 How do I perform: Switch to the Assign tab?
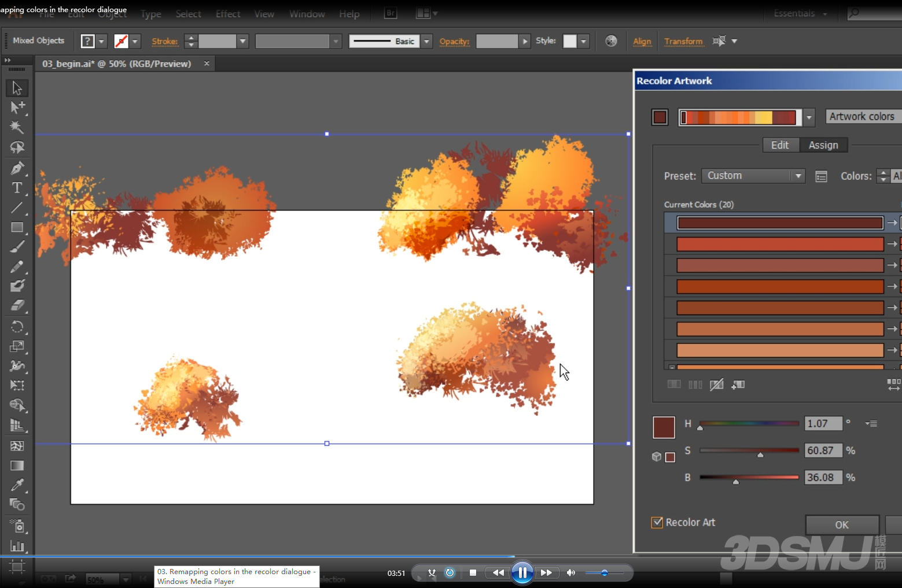point(823,145)
